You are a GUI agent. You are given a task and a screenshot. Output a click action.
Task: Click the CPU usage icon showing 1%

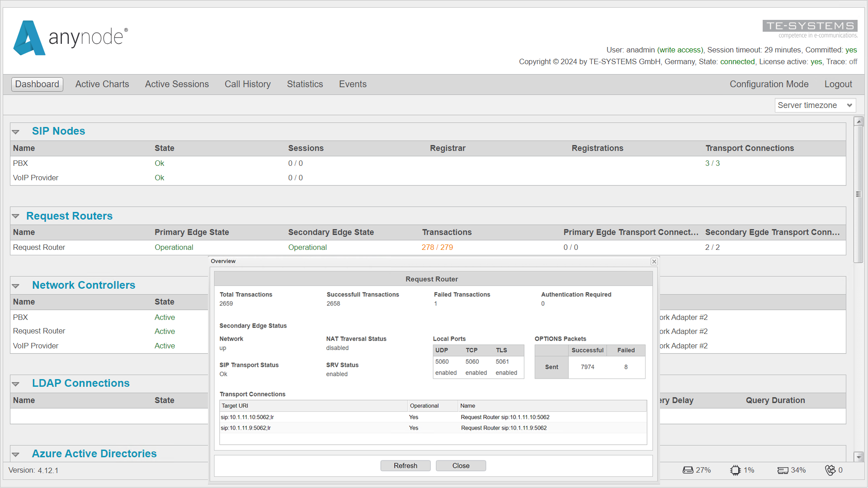735,470
